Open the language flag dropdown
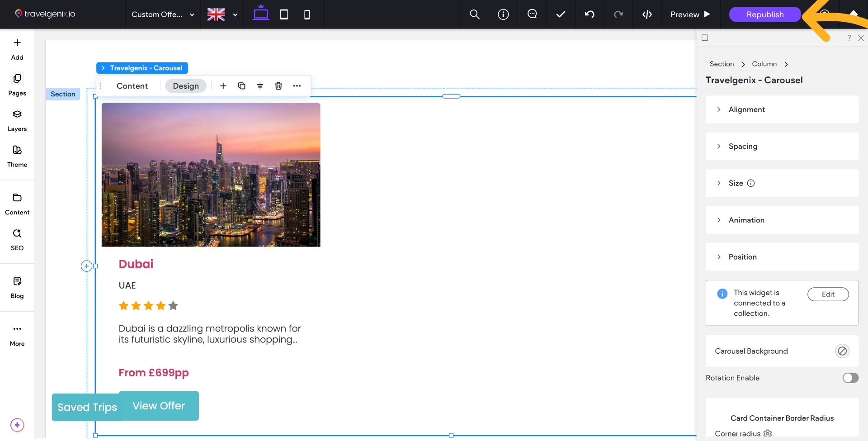This screenshot has height=441, width=868. tap(222, 14)
